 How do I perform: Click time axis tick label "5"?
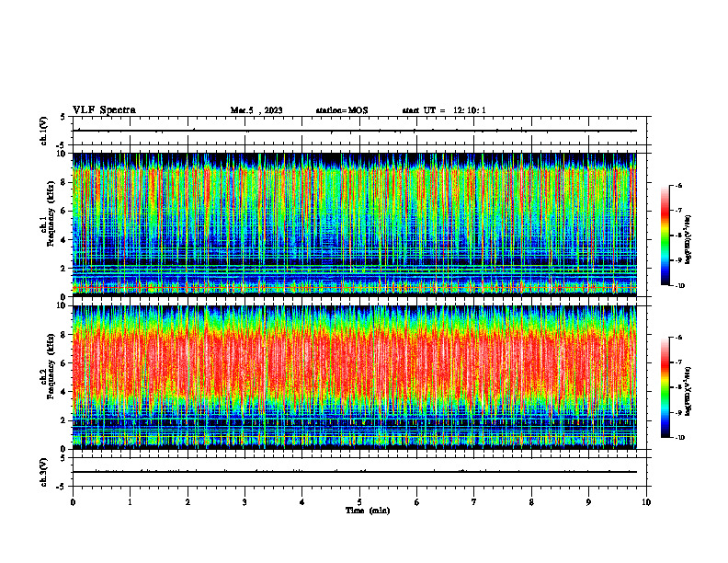click(x=359, y=502)
